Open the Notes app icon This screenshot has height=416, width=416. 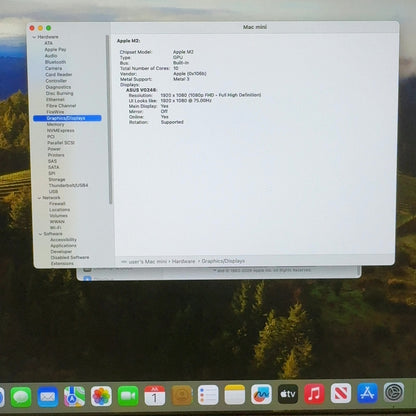(235, 395)
